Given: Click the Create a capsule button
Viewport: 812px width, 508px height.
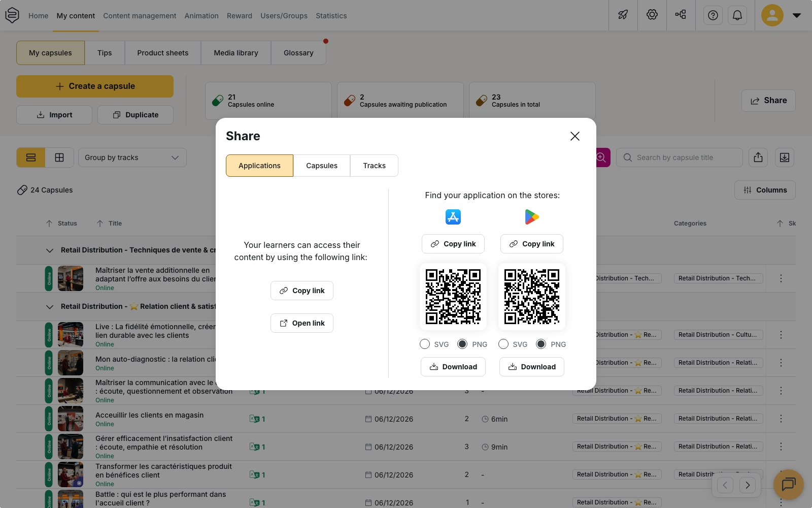Looking at the screenshot, I should click(x=95, y=86).
